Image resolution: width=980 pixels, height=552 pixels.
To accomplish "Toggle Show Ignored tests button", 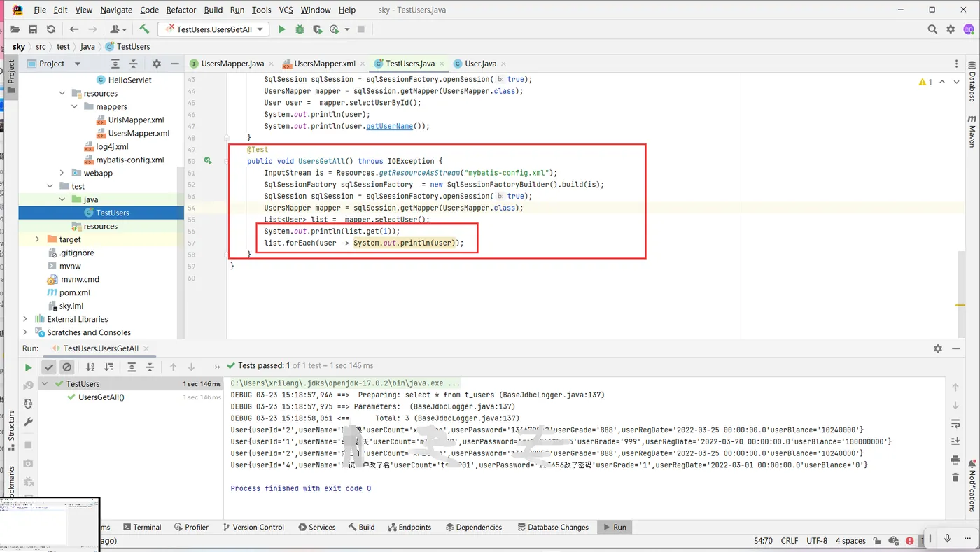I will 66,367.
